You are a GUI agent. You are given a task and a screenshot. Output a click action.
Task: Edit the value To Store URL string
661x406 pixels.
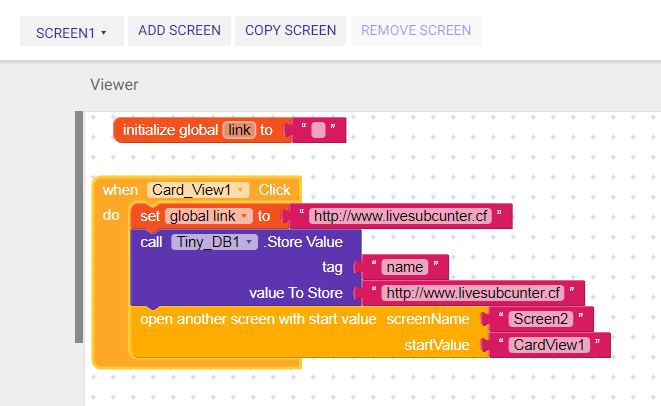(473, 293)
